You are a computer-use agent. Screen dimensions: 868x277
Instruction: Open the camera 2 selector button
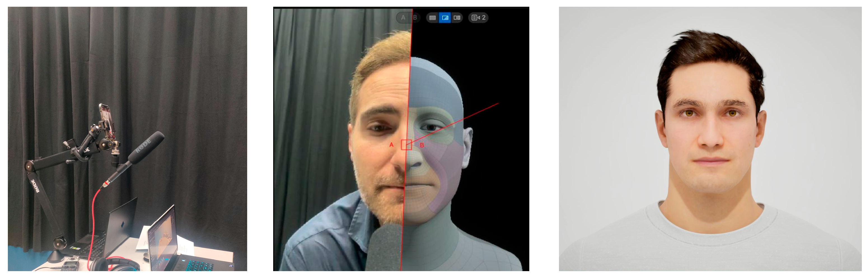478,18
